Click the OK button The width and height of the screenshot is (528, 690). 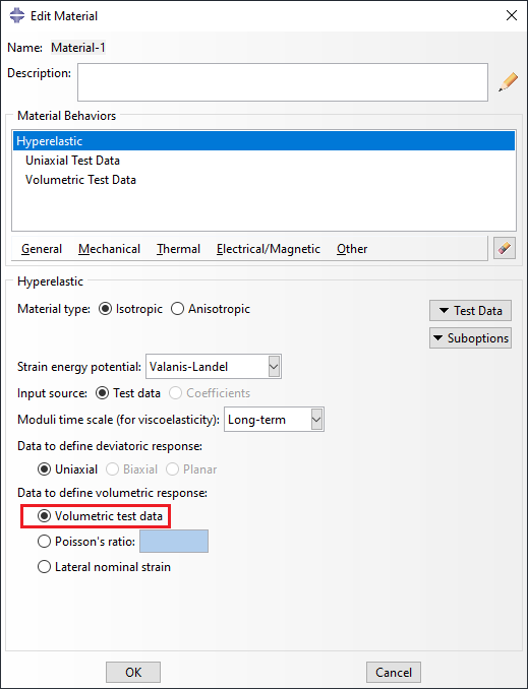(x=133, y=672)
